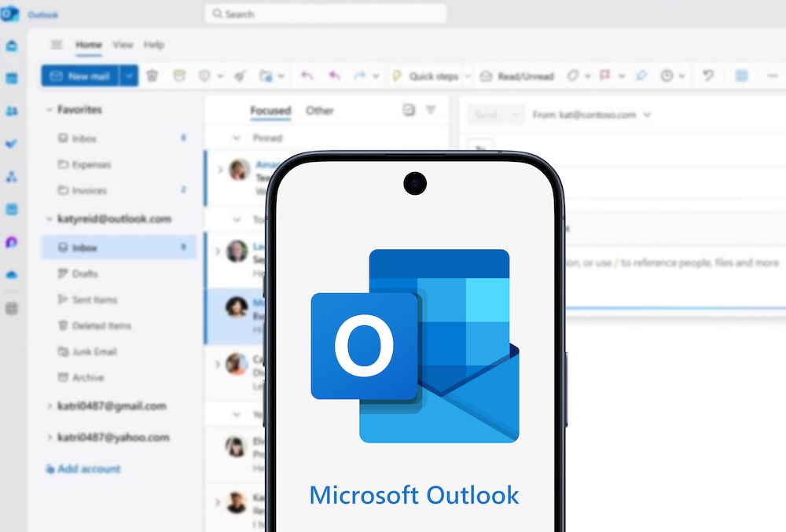The width and height of the screenshot is (786, 532).
Task: Open the Flag dropdown arrow
Action: point(622,76)
